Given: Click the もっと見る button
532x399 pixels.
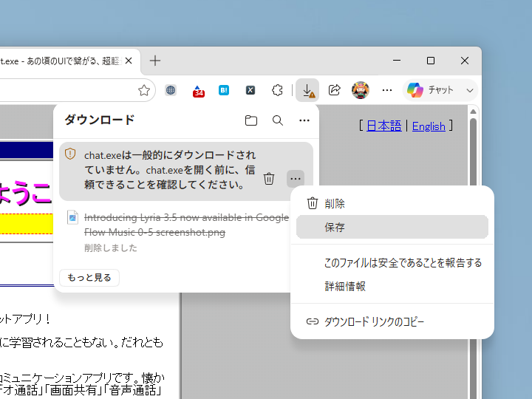Looking at the screenshot, I should pos(89,278).
